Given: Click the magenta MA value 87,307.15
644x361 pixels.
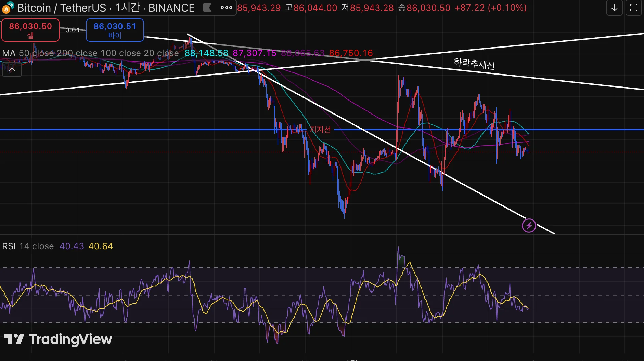Looking at the screenshot, I should click(x=255, y=53).
